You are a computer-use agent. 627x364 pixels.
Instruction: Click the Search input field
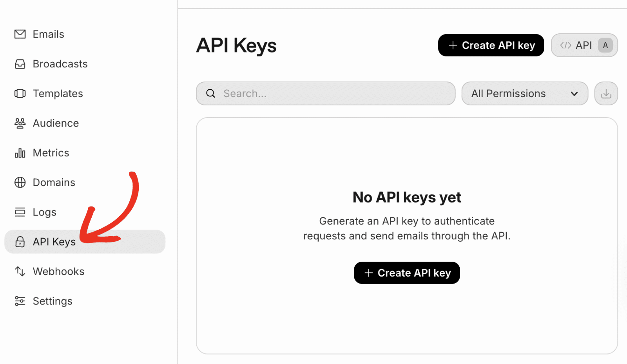tap(325, 93)
